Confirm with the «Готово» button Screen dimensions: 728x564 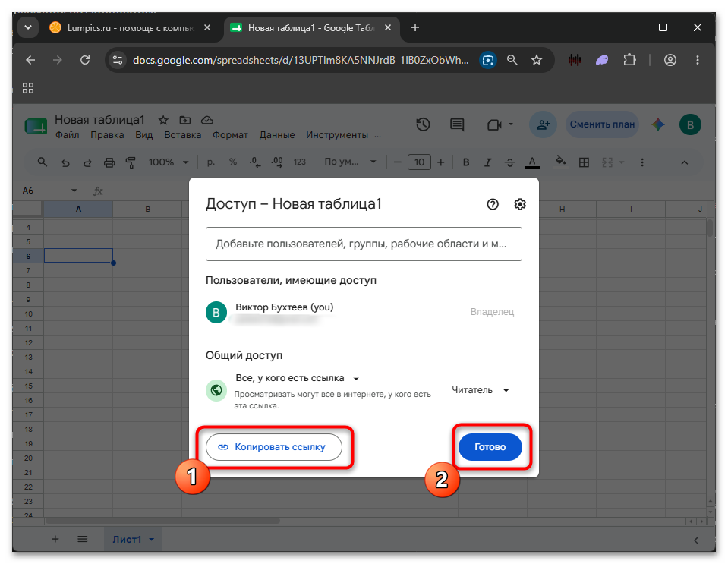tap(490, 447)
